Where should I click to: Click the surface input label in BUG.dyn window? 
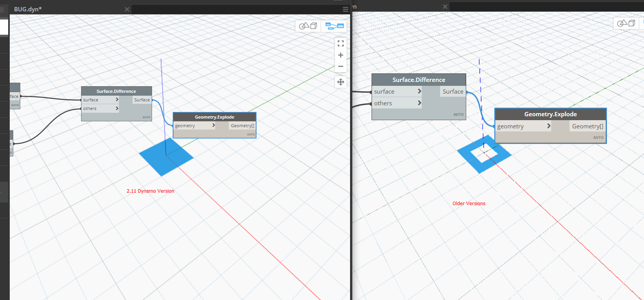(91, 100)
